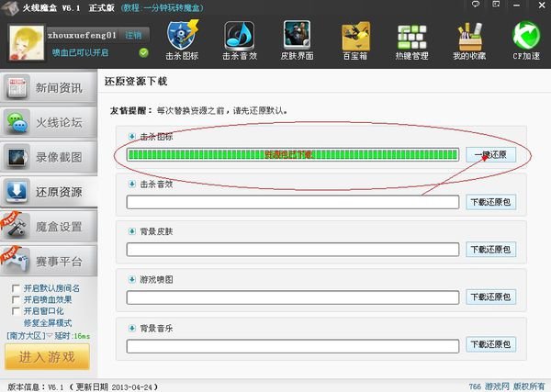Click the mini-mode window icon in title bar
The width and height of the screenshot is (551, 392).
click(x=496, y=5)
